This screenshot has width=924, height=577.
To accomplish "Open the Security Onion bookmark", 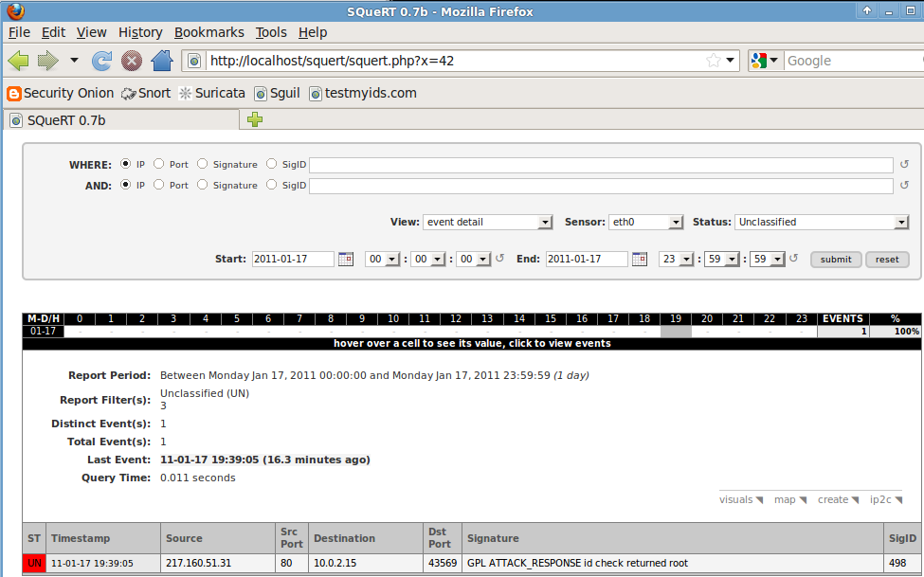I will [60, 93].
